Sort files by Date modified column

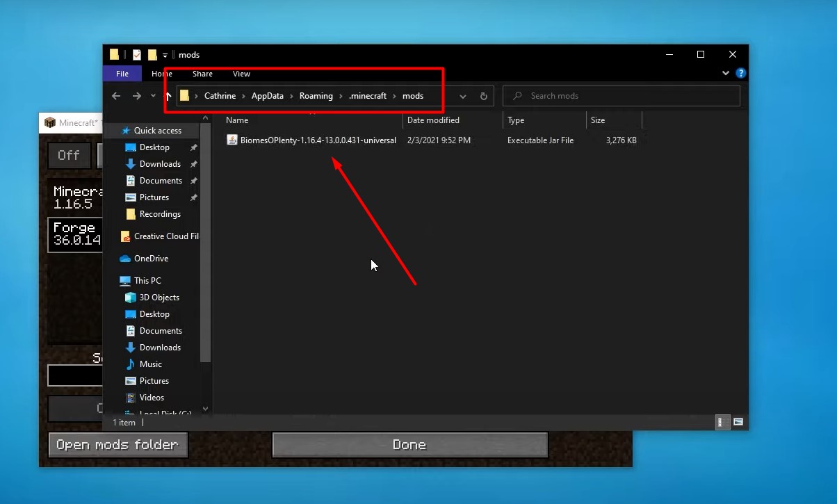click(433, 120)
